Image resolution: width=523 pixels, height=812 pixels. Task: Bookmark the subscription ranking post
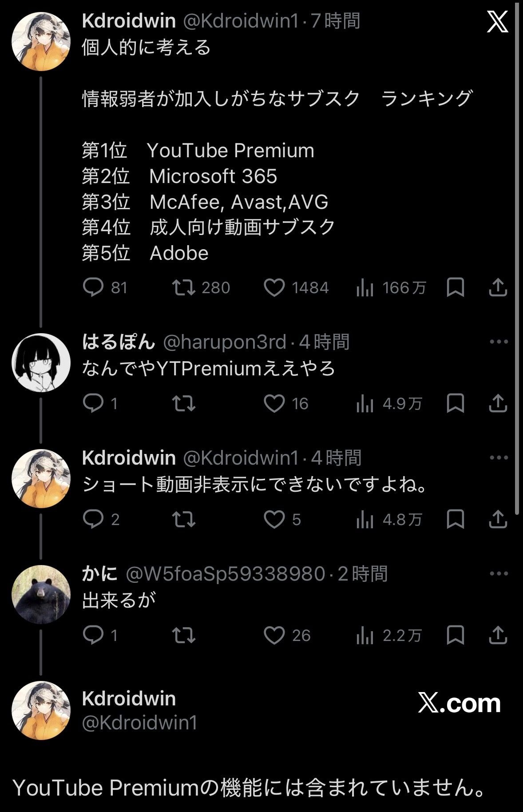[x=455, y=288]
